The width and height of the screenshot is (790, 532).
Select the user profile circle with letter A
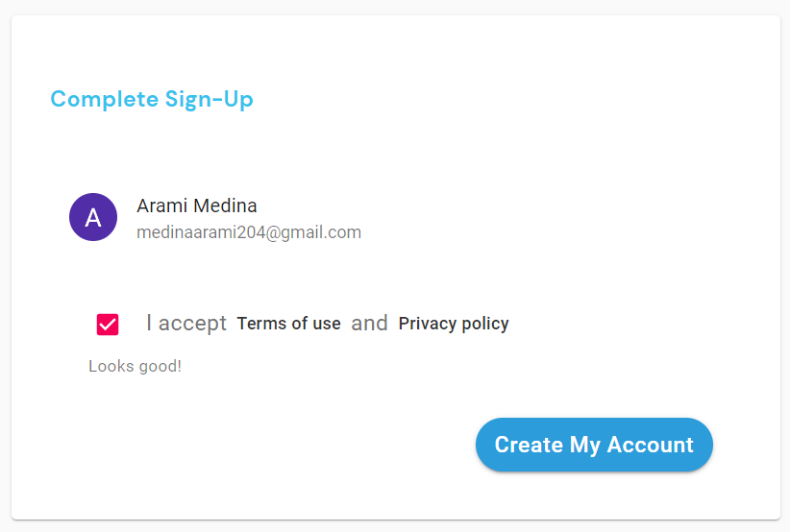93,217
